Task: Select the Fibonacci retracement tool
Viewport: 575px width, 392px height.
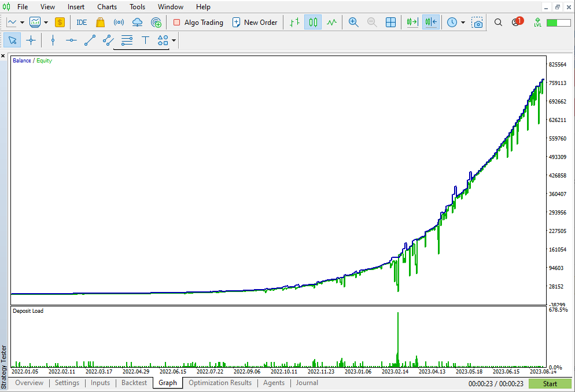Action: [x=127, y=40]
